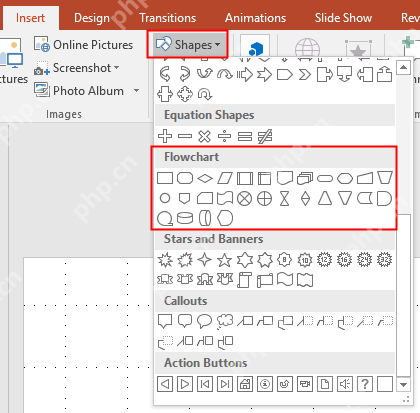
Task: Select the Division equation shape
Action: (225, 136)
